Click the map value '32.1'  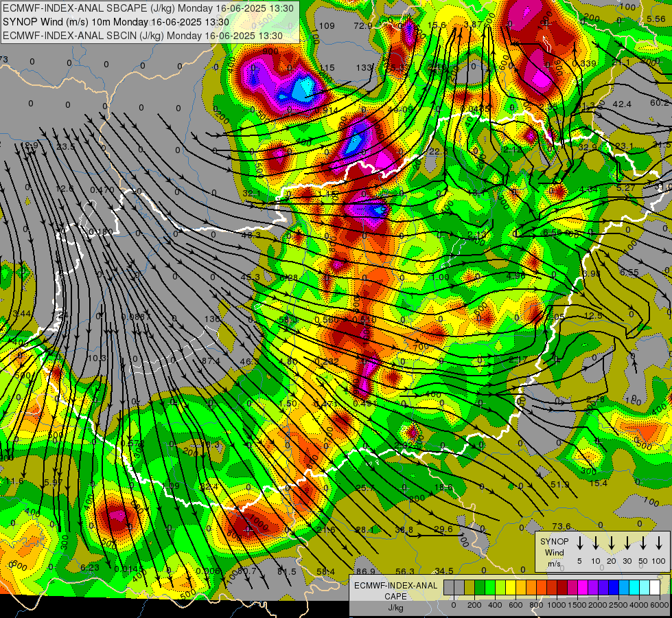click(252, 194)
